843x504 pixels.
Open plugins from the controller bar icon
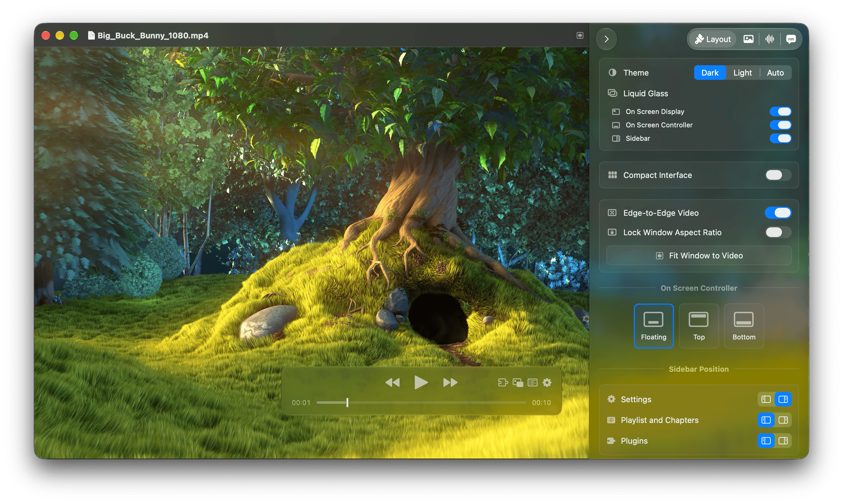pos(503,383)
